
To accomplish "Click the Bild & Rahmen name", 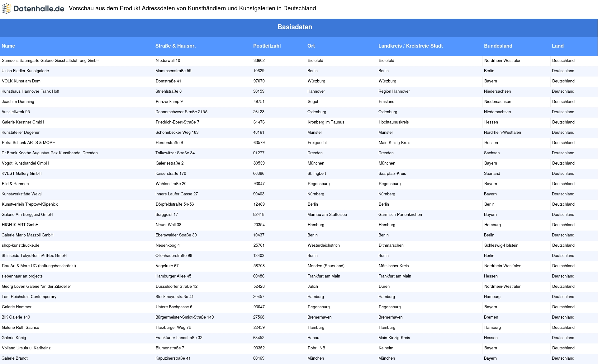I will [x=15, y=184].
